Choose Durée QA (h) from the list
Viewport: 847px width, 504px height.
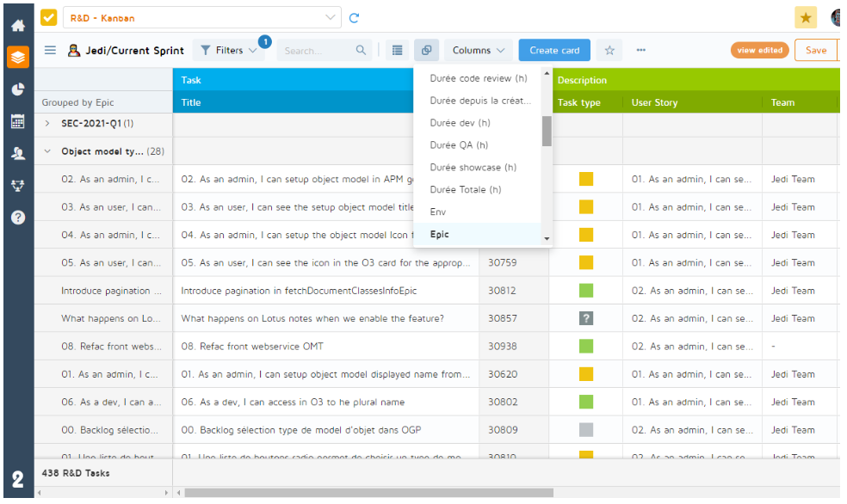point(459,145)
